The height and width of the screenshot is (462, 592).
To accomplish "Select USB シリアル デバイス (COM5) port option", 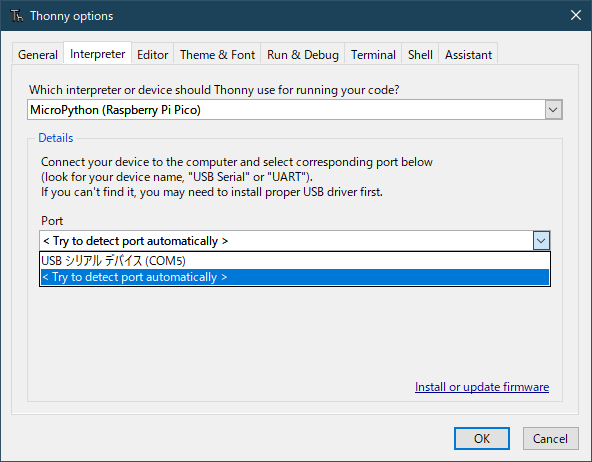I will tap(294, 261).
